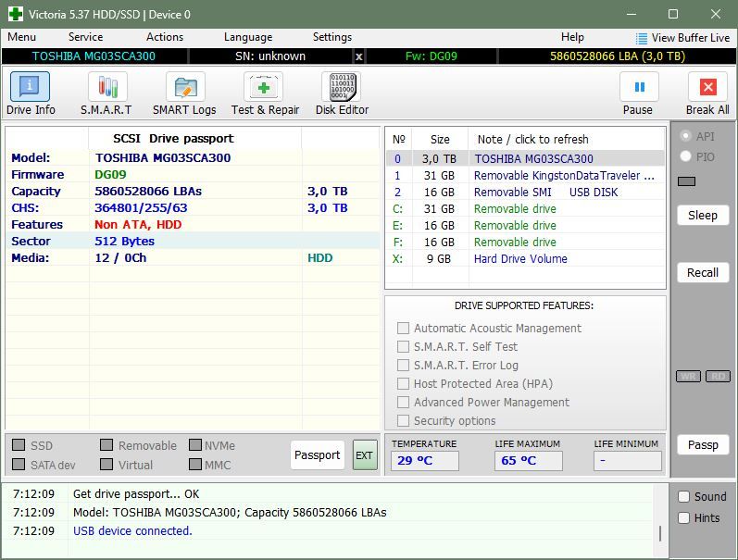Click the Passport button
The width and height of the screenshot is (738, 560).
point(318,455)
